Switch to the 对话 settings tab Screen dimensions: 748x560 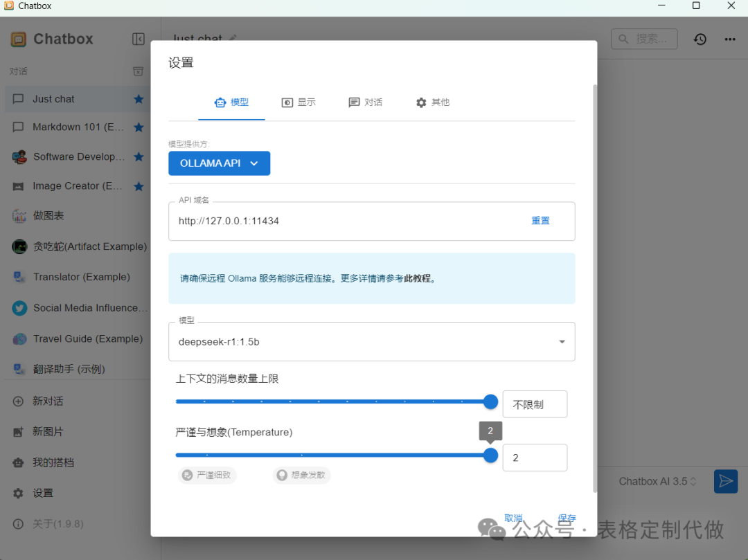coord(366,102)
